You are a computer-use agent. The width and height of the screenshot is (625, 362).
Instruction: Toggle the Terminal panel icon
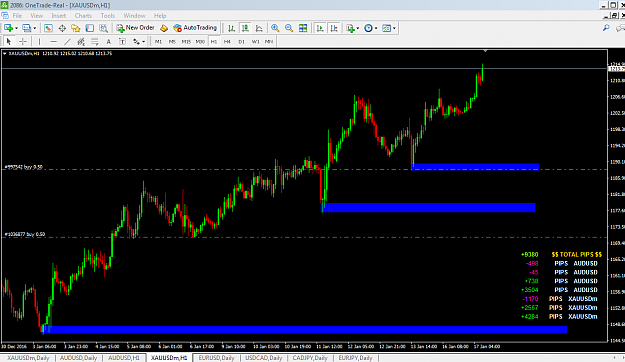click(90, 28)
